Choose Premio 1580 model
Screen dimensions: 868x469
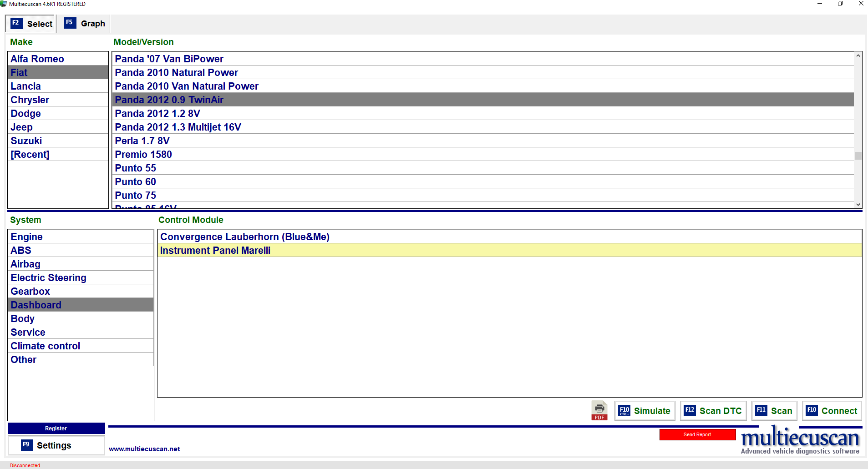tap(483, 154)
